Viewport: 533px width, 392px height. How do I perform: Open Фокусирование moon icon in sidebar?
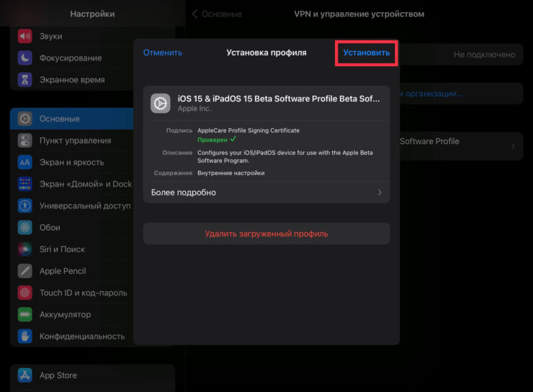pyautogui.click(x=25, y=58)
